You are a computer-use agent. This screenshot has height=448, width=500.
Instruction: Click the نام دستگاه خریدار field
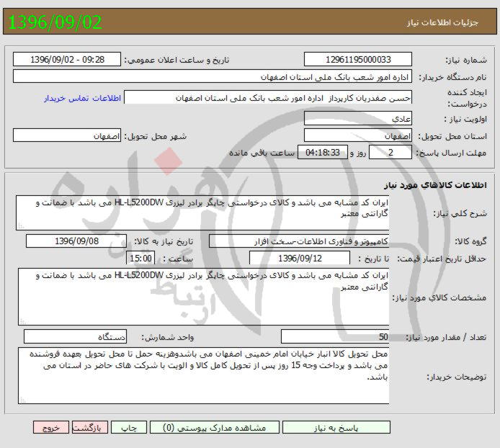(x=213, y=76)
